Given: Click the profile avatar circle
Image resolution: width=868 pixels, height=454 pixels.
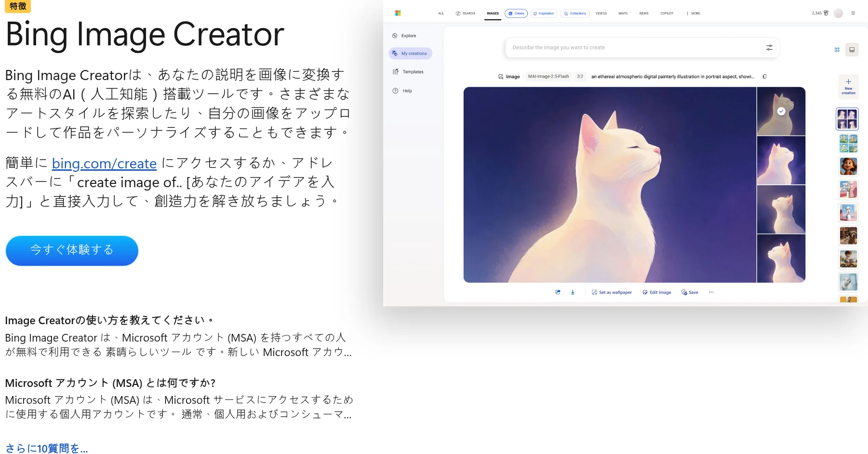Looking at the screenshot, I should coord(838,13).
